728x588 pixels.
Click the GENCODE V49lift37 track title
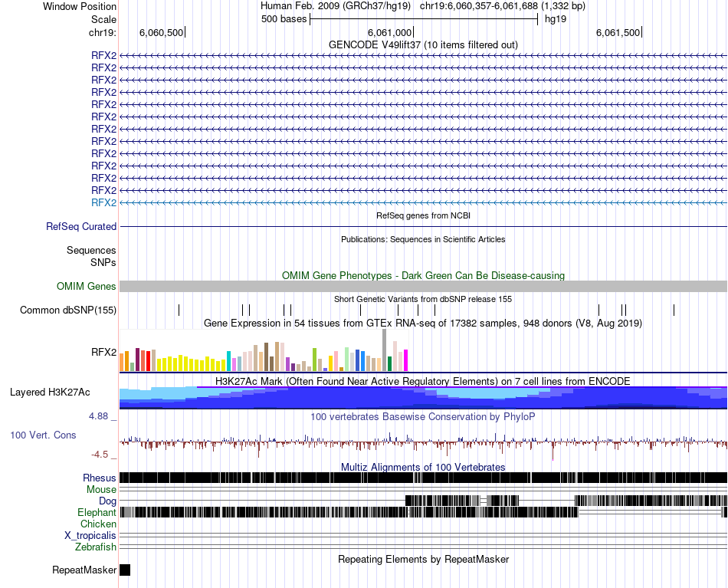pos(423,44)
